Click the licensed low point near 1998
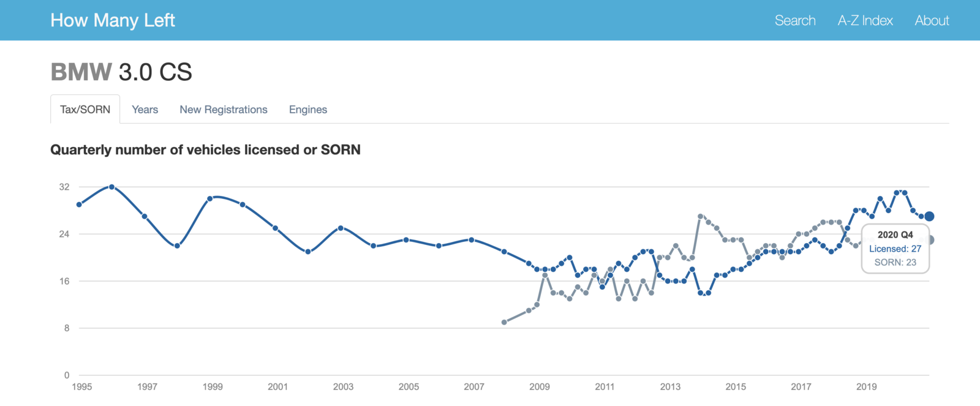Screen dimensions: 980x406 [x=177, y=246]
